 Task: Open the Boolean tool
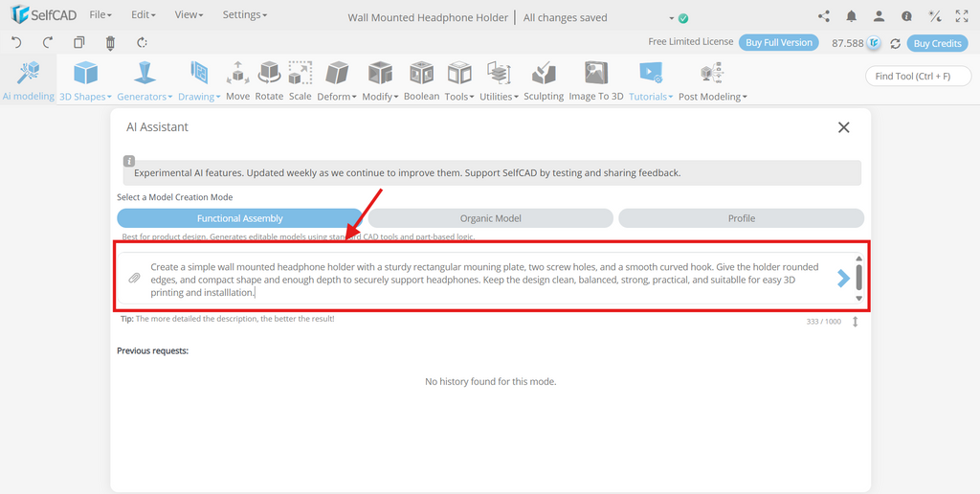pos(421,80)
